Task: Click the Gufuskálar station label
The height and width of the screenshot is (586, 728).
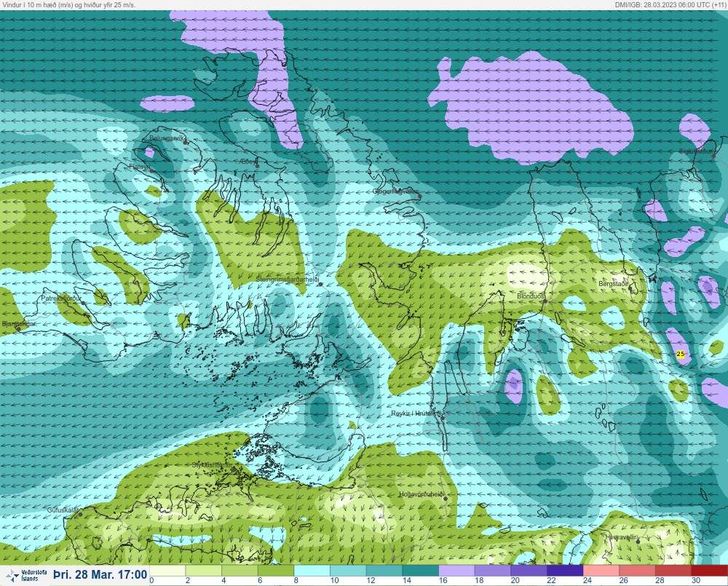Action: tap(63, 510)
